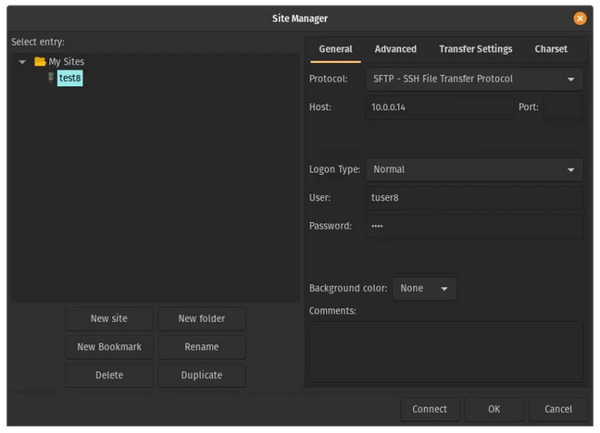Click the test8 server icon
The height and width of the screenshot is (433, 600).
pyautogui.click(x=51, y=78)
